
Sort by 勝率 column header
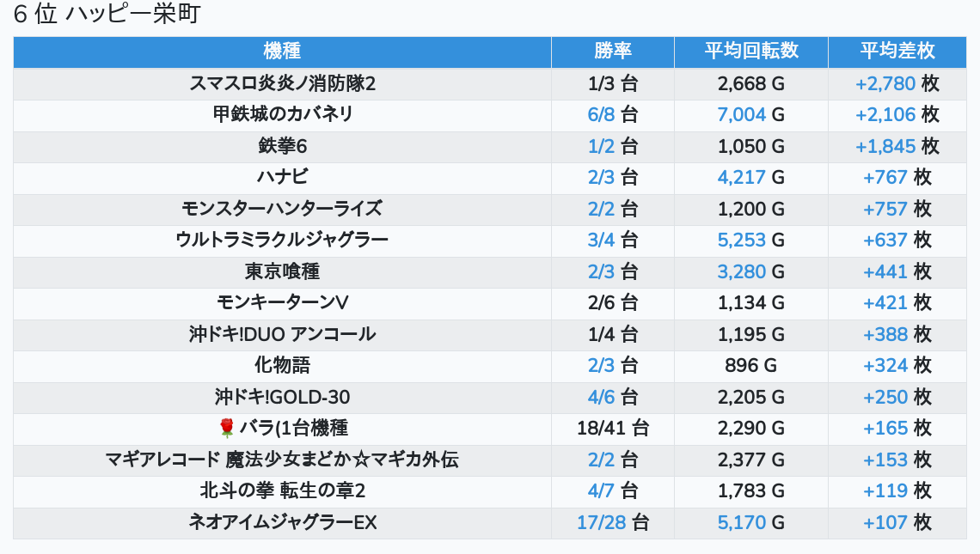pyautogui.click(x=613, y=52)
